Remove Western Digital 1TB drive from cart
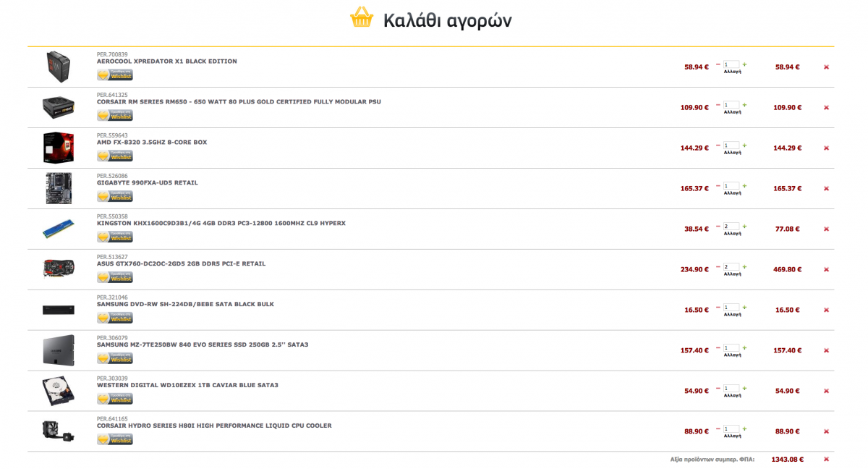The image size is (868, 469). pyautogui.click(x=826, y=392)
